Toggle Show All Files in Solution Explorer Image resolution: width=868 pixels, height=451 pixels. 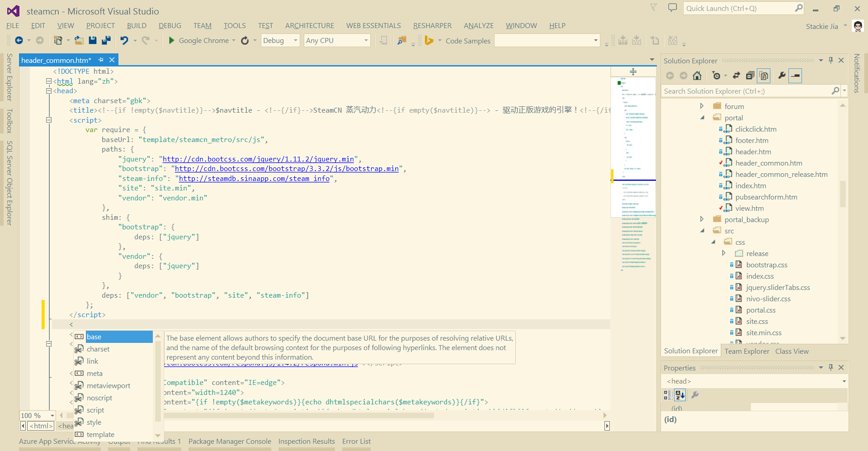click(x=764, y=76)
